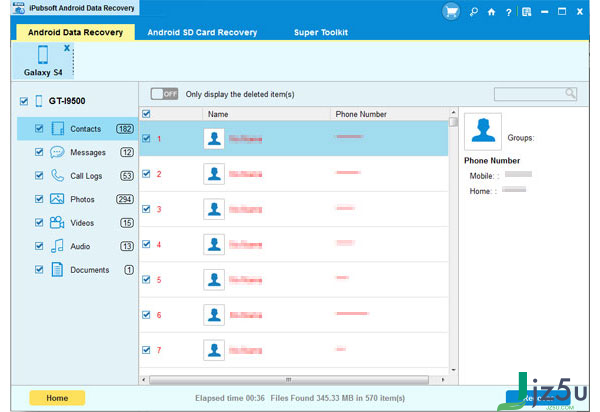Image resolution: width=600 pixels, height=412 pixels.
Task: Click the horizontal scrollbar thumb
Action: [x=289, y=380]
